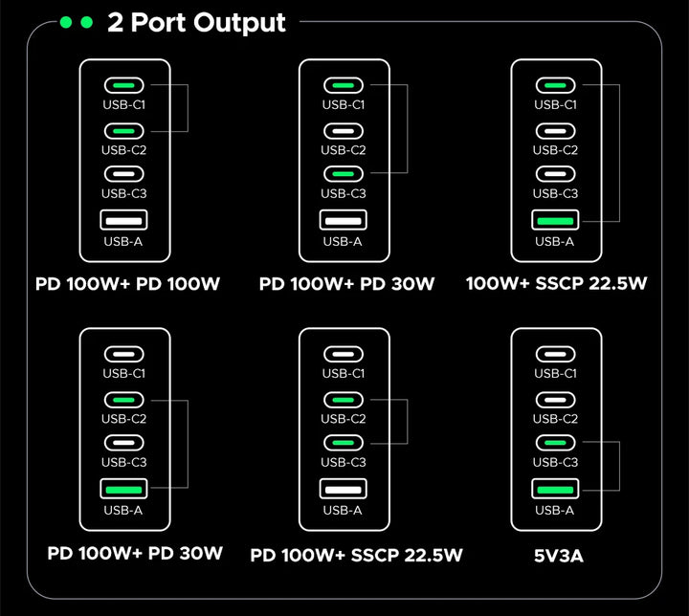Viewport: 689px width, 616px height.
Task: Click the 100W+ SSCP 22.5W label at top right
Action: click(556, 283)
